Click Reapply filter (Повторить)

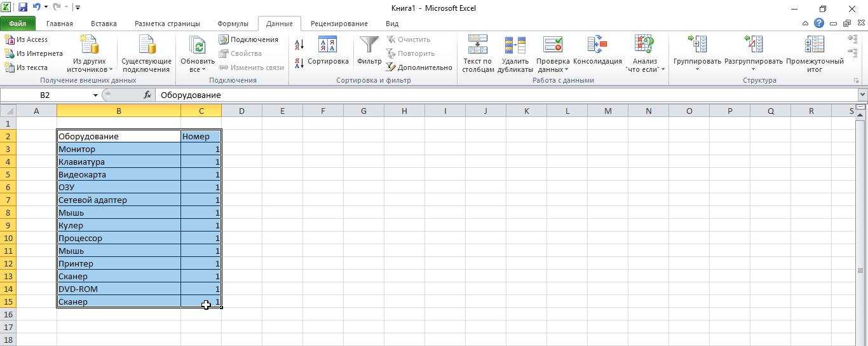pos(410,53)
